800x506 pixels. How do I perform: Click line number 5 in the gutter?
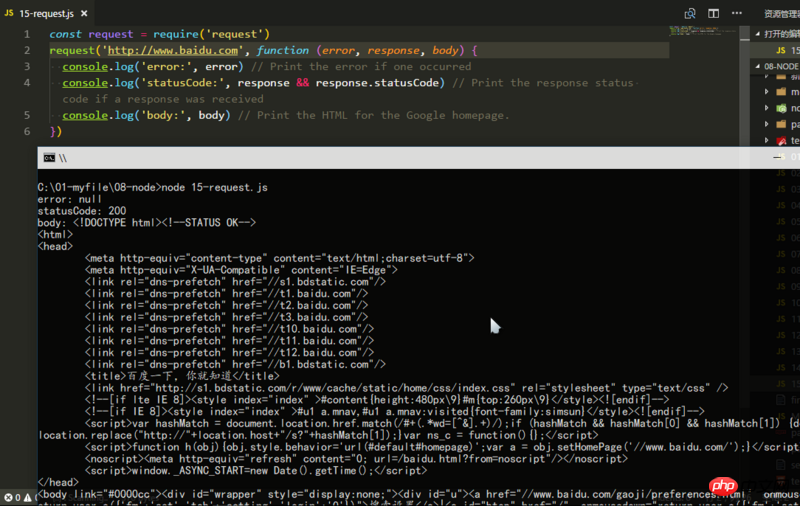point(27,115)
